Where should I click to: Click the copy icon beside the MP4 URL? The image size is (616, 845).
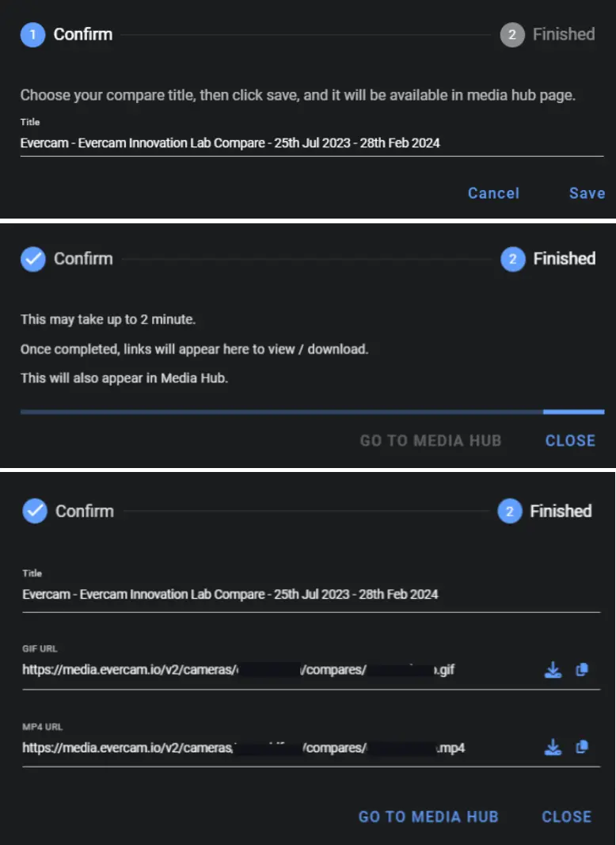(x=582, y=747)
